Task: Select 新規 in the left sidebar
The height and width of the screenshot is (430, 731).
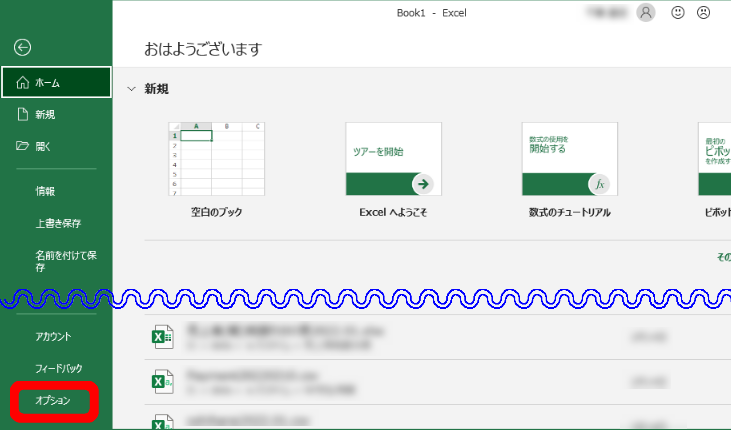Action: [45, 115]
